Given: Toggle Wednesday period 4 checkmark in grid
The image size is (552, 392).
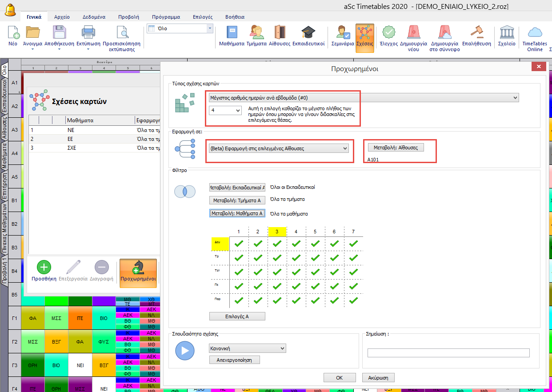Looking at the screenshot, I should click(296, 272).
